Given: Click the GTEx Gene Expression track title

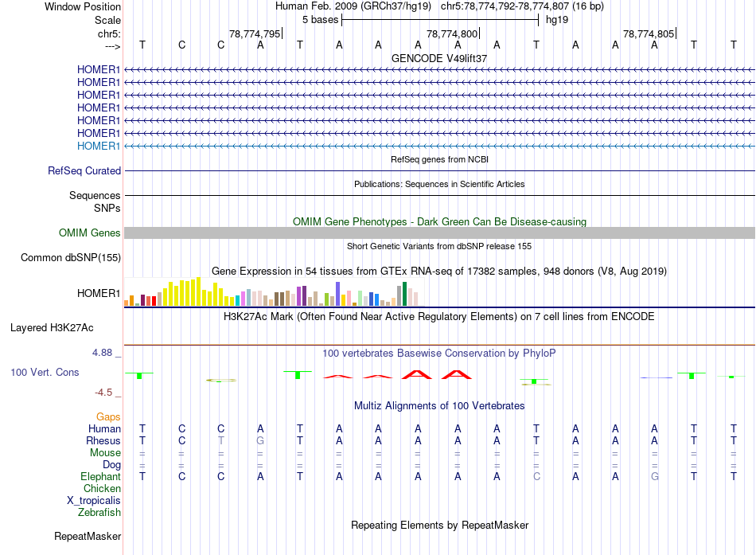Looking at the screenshot, I should (439, 272).
